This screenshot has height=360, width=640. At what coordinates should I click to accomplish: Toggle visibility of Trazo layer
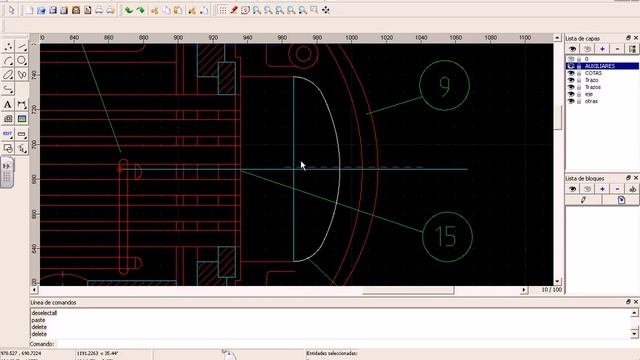coord(571,80)
